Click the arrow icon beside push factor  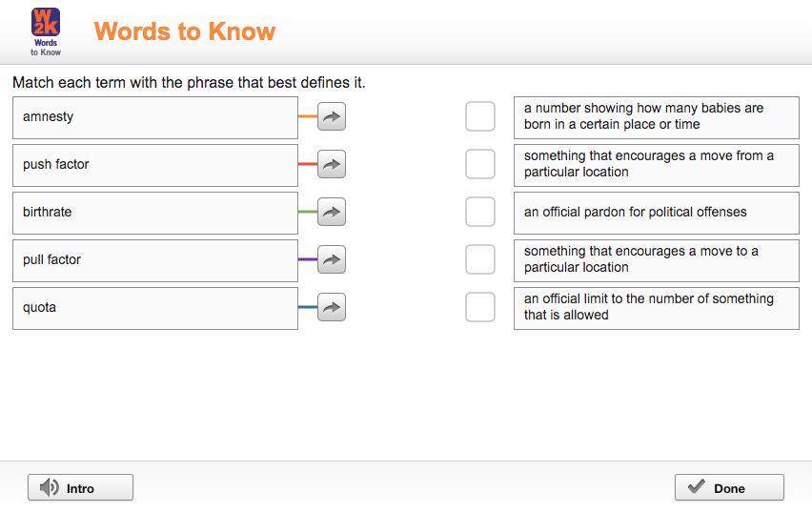coord(331,164)
